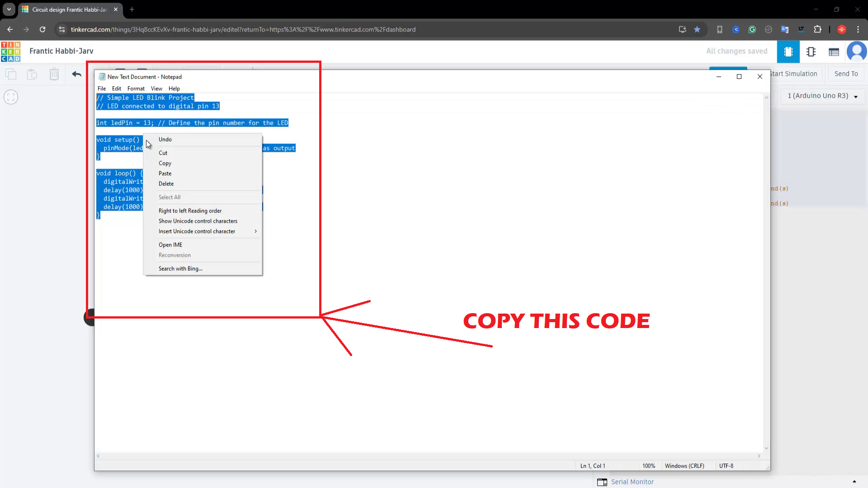Bookmark this page with the star icon
Viewport: 868px width, 488px height.
697,29
